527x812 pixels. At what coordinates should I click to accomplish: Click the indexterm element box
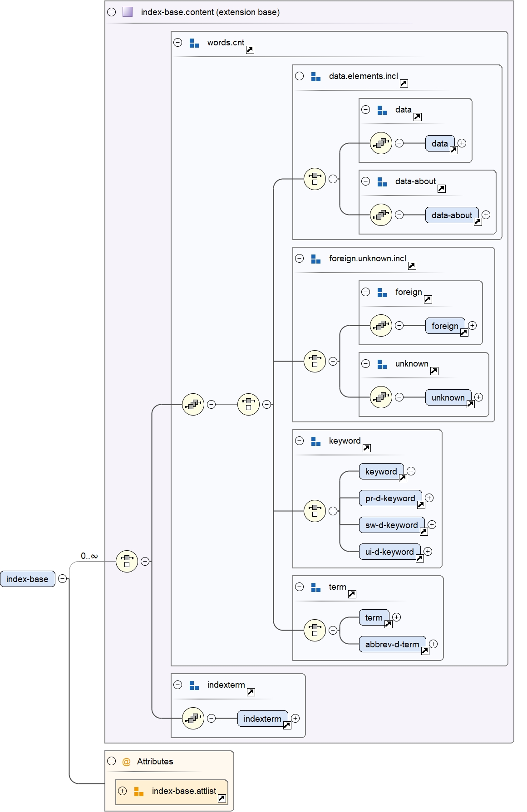tap(262, 719)
